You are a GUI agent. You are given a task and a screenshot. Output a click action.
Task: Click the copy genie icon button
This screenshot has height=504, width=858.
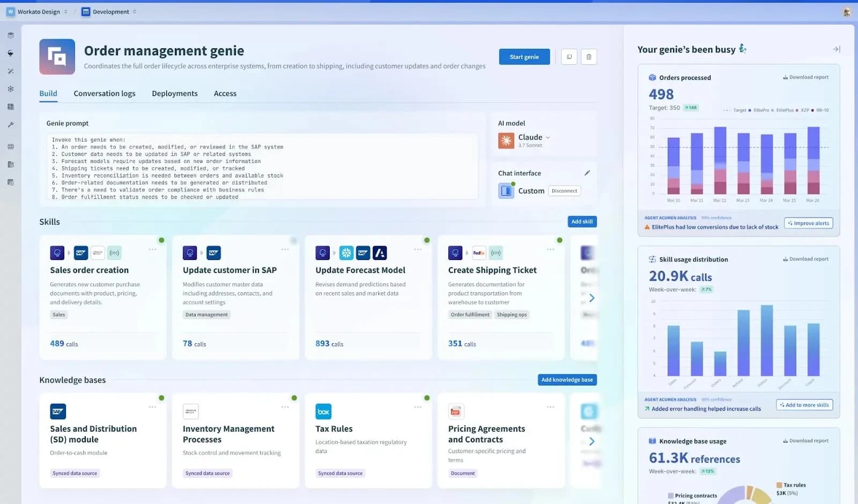(569, 57)
